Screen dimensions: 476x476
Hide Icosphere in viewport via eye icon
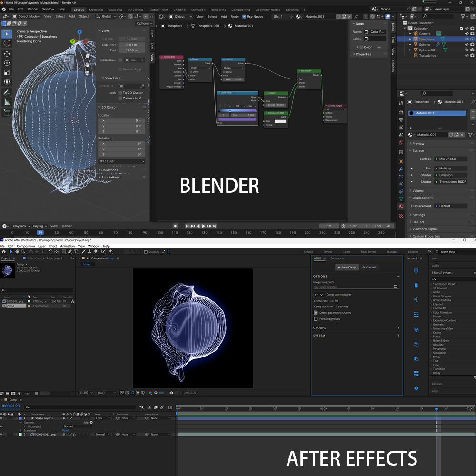(x=467, y=39)
